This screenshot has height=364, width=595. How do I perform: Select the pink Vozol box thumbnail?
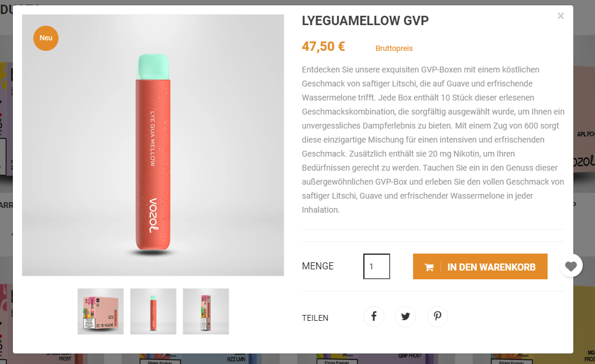[x=101, y=311]
